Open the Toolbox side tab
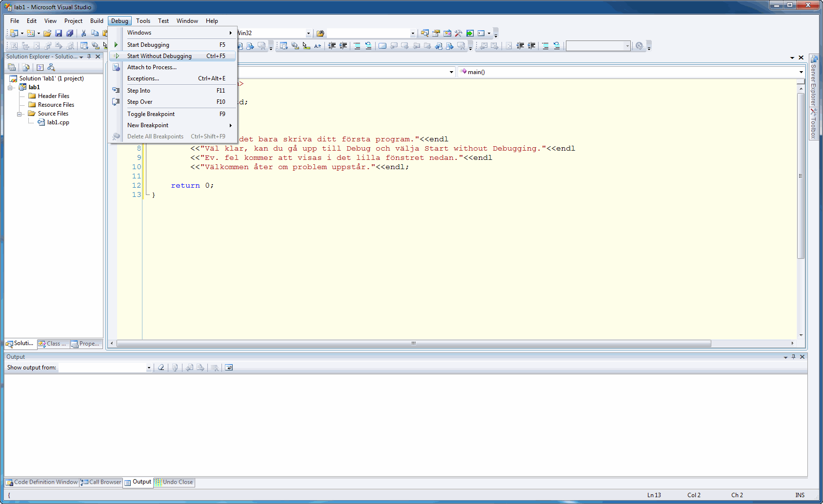 click(x=813, y=124)
